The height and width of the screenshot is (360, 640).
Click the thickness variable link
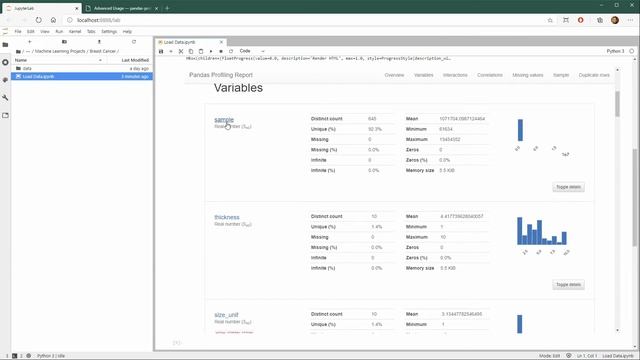pyautogui.click(x=227, y=217)
